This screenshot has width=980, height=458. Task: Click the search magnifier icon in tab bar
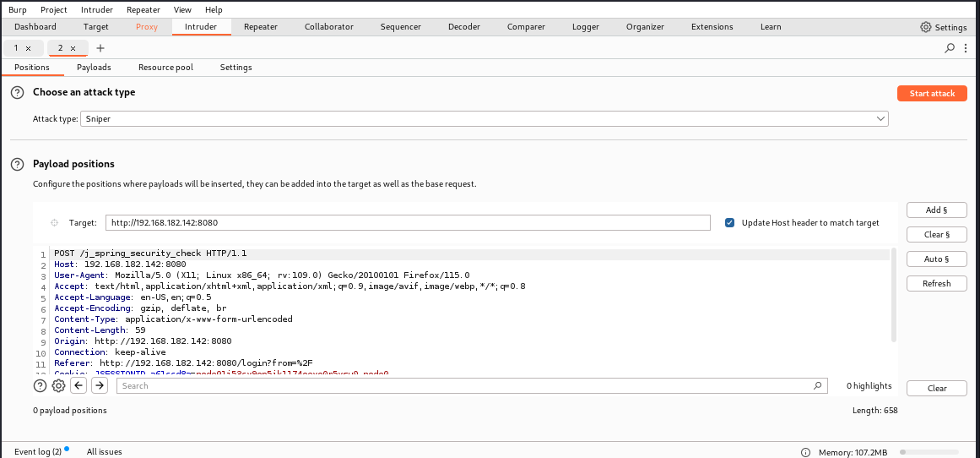(x=950, y=48)
